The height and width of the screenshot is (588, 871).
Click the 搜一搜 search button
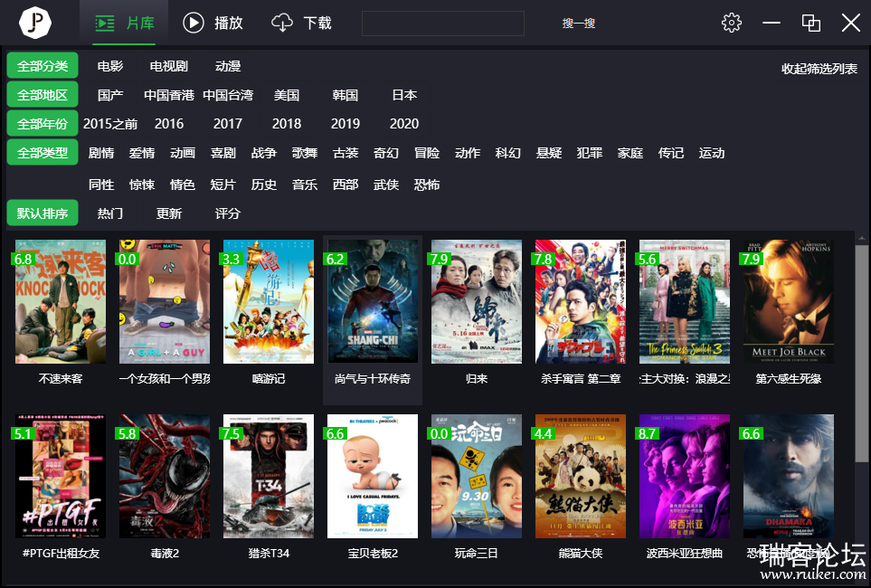click(578, 24)
